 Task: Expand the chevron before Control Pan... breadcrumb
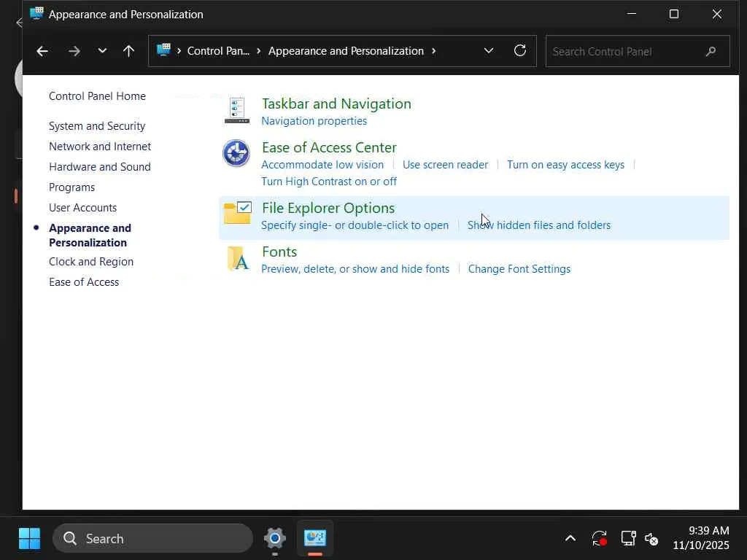click(x=179, y=51)
